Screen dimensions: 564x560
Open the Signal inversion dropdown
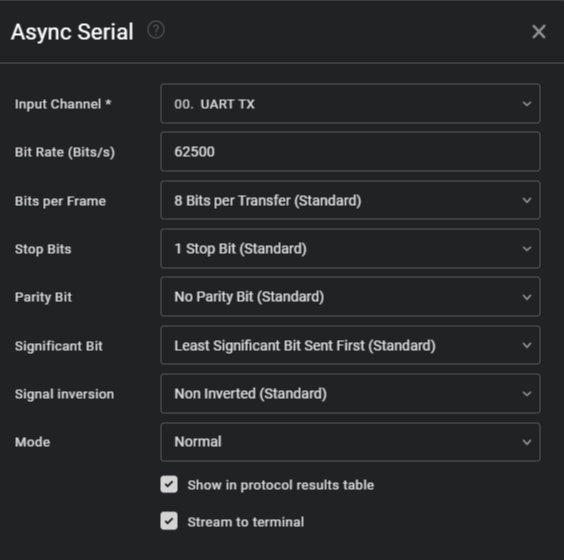[x=350, y=393]
